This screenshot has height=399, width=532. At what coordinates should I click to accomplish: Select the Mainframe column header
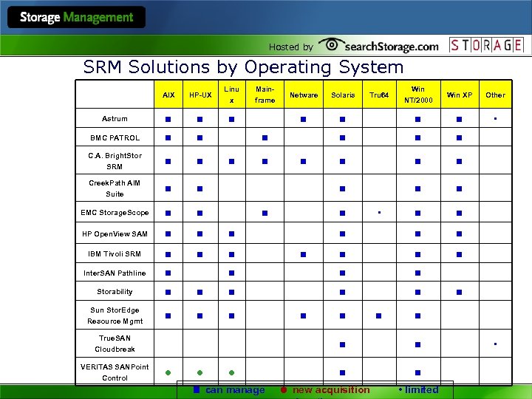(265, 95)
